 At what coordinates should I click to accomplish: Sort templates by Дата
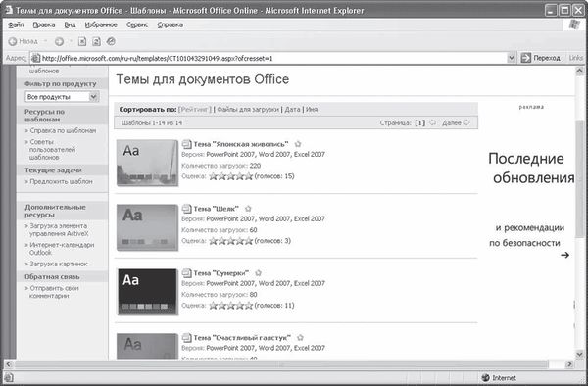[x=292, y=110]
